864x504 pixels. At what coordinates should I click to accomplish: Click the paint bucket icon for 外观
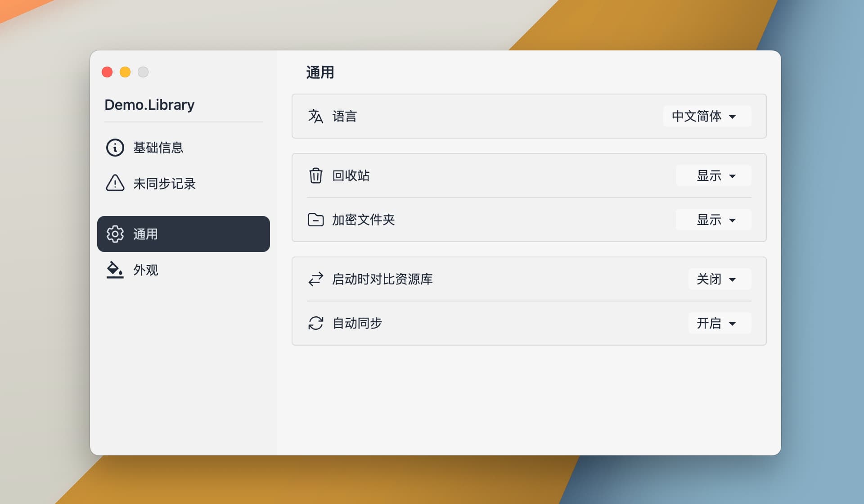point(115,270)
